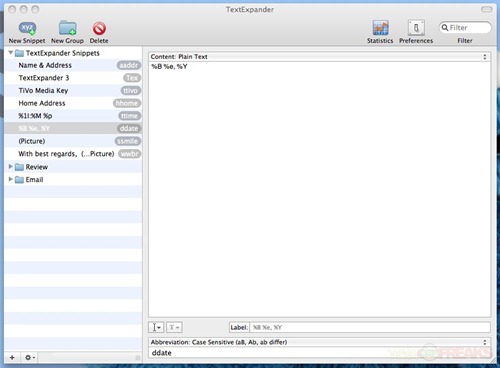The width and height of the screenshot is (500, 368).
Task: Click in the ddate abbreviation field
Action: [x=319, y=353]
